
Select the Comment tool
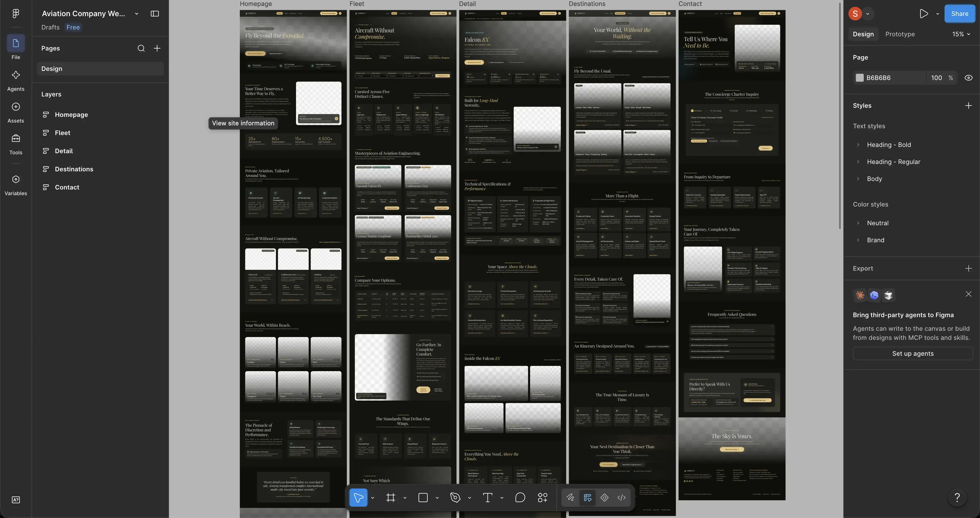[x=520, y=498]
